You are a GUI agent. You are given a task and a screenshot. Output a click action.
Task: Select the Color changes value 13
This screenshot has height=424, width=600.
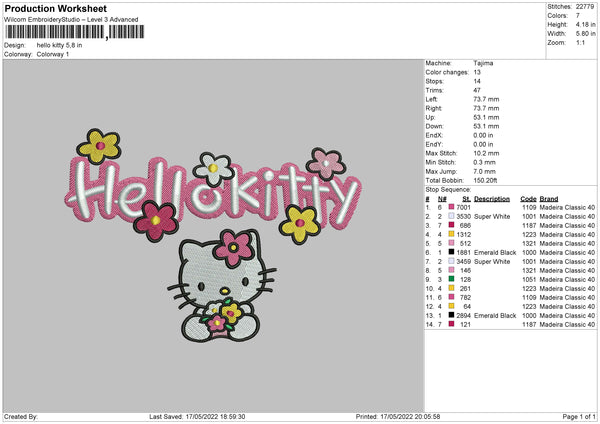(477, 72)
